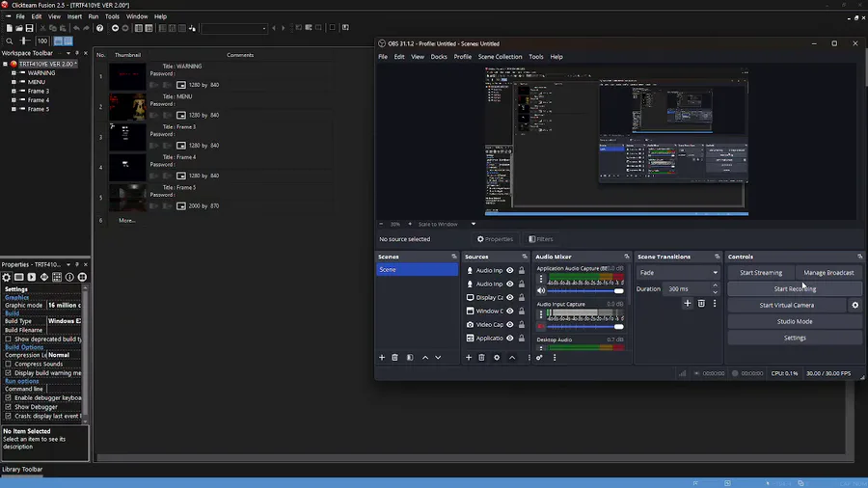Open the Tools menu in Fusion
This screenshot has width=868, height=488.
pos(112,16)
